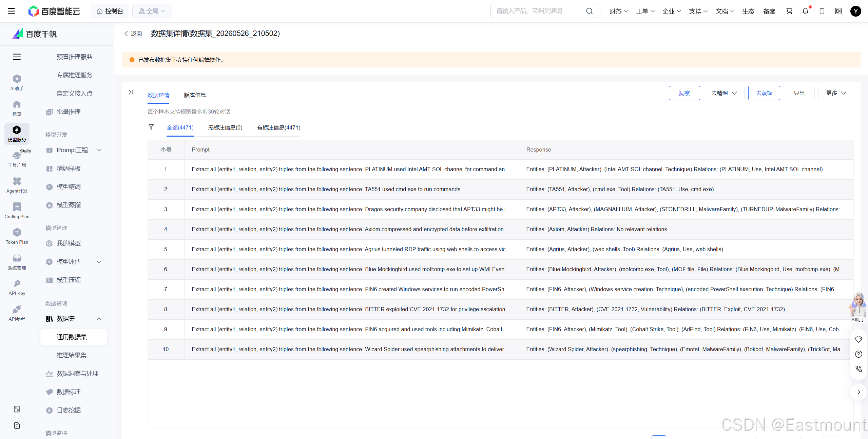Open the shopping cart icon
The width and height of the screenshot is (868, 439).
coord(789,11)
